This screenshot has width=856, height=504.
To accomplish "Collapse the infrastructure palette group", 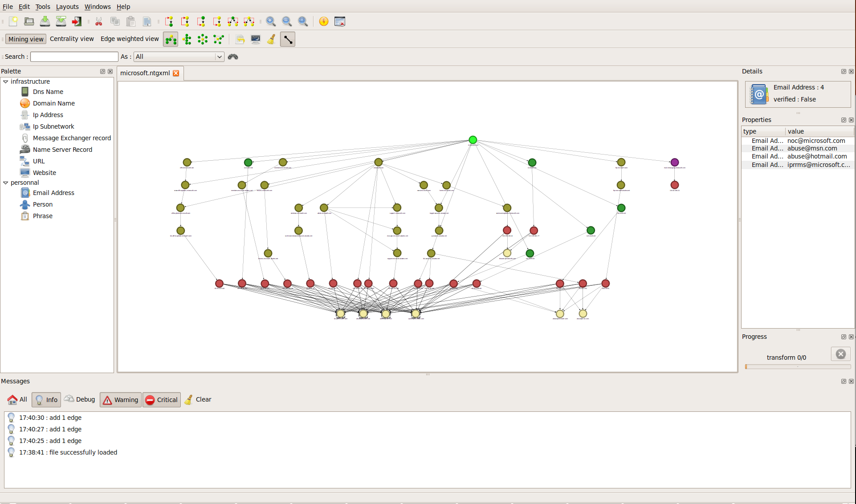I will 6,81.
